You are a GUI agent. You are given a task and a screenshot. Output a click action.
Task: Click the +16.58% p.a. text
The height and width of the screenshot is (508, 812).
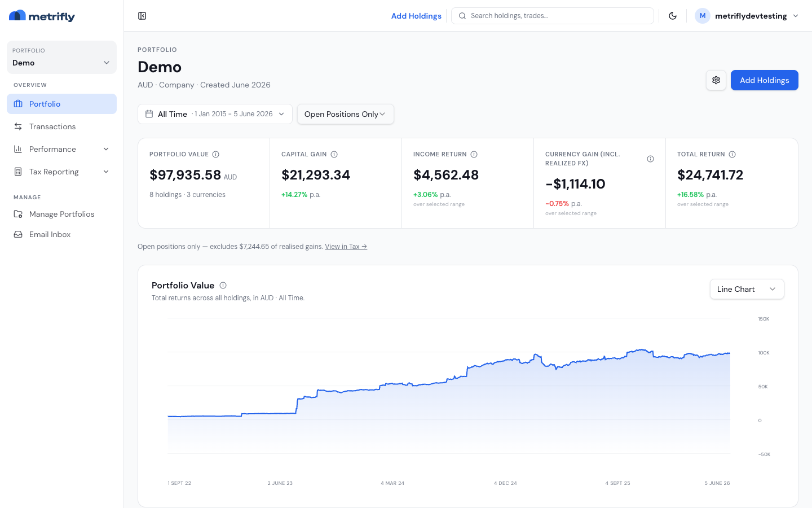(x=697, y=195)
